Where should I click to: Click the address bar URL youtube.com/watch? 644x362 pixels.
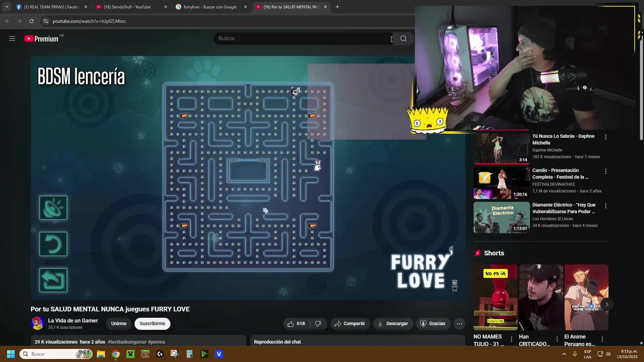tap(89, 21)
